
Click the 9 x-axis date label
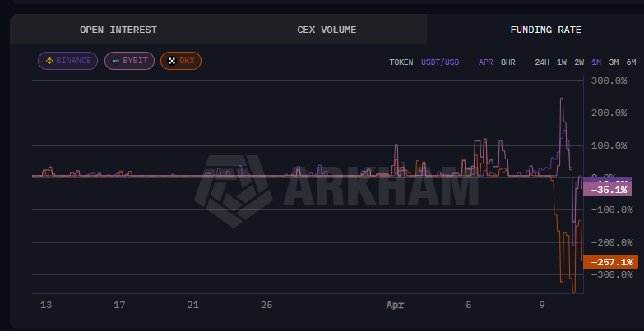[542, 306]
